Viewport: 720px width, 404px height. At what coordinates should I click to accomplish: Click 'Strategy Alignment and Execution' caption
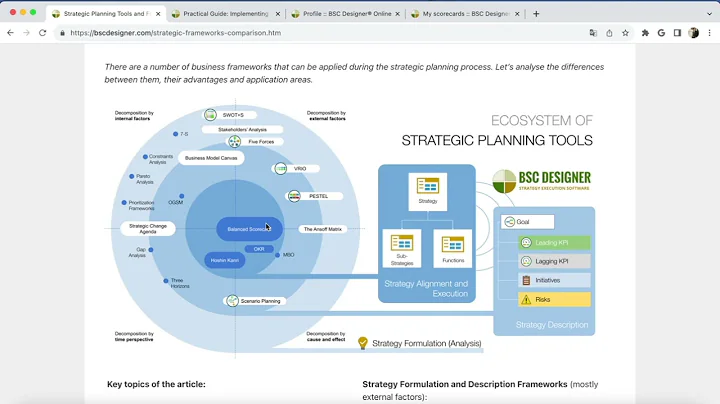click(x=426, y=289)
